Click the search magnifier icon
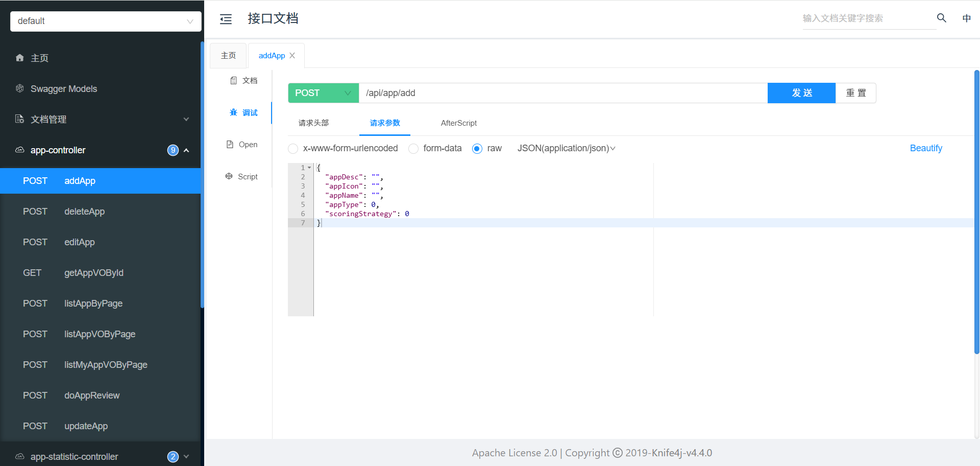The height and width of the screenshot is (466, 980). click(x=941, y=18)
